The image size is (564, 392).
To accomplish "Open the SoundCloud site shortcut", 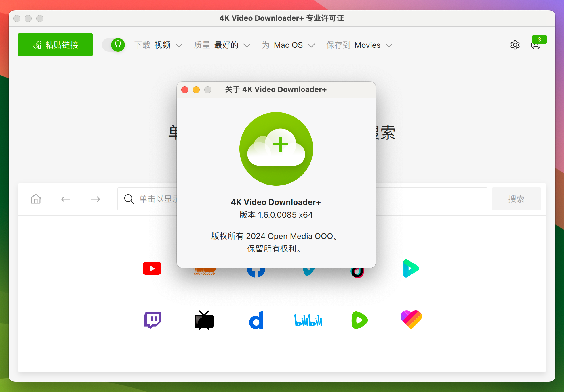I will [x=204, y=271].
